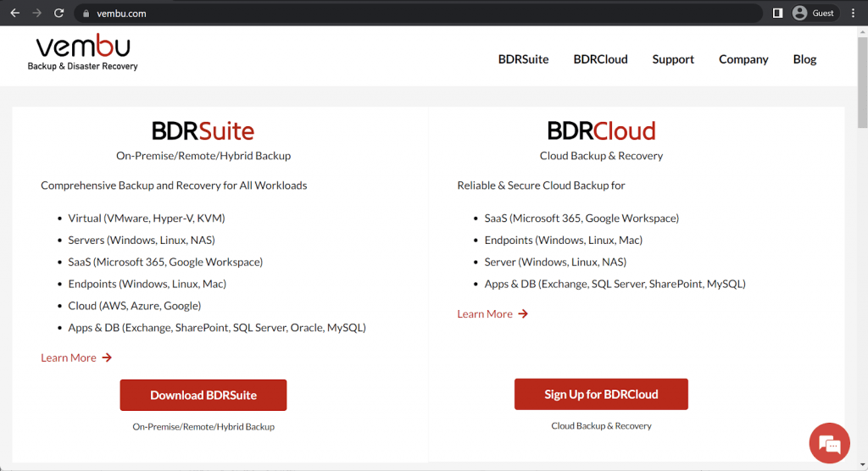868x471 pixels.
Task: Click the Download BDRSuite button
Action: tap(203, 395)
